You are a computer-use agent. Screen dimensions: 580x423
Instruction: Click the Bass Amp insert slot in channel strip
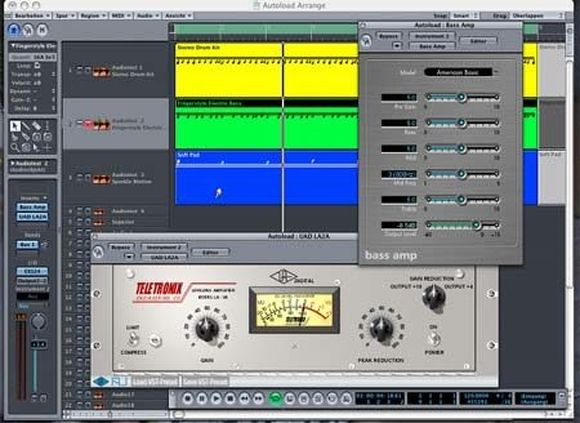[x=33, y=207]
